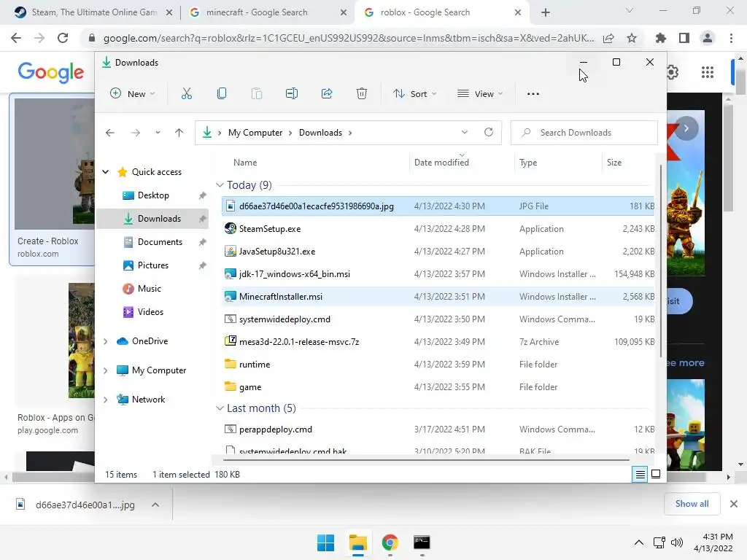Click Show all downloads button
The image size is (747, 560).
[x=692, y=504]
